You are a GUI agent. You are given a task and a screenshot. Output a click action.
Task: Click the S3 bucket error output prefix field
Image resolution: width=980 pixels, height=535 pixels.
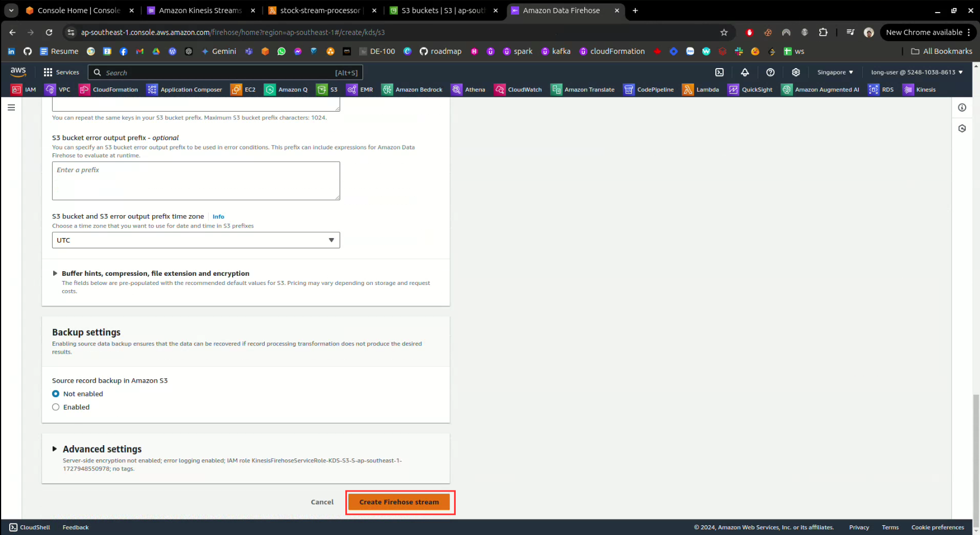(x=196, y=181)
